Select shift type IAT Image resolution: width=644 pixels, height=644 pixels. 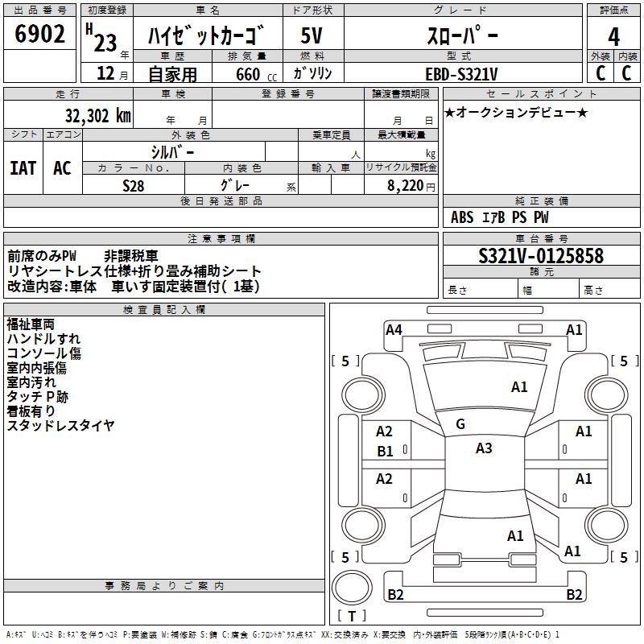coord(23,168)
